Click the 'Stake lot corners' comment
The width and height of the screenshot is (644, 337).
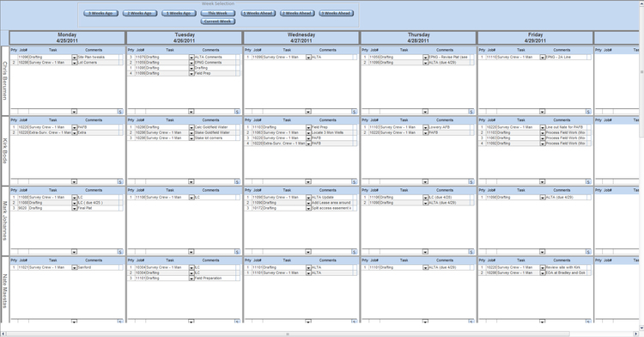point(215,138)
